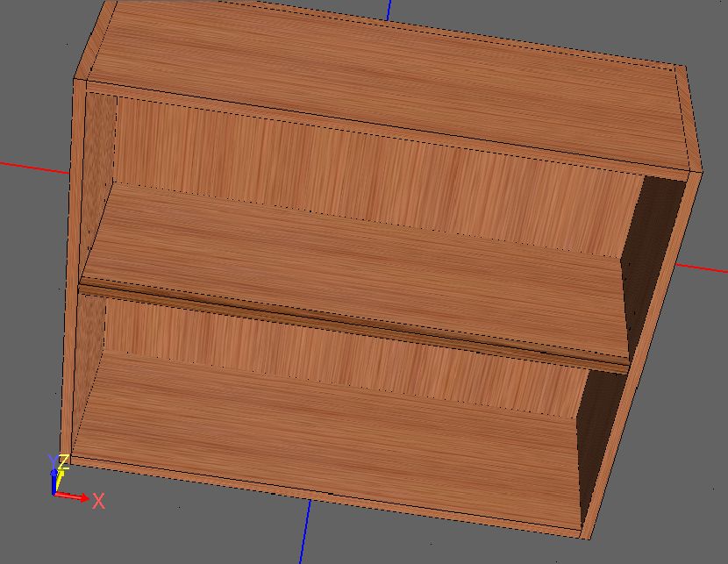Click the yellow Z axis label
The image size is (728, 564).
64,462
